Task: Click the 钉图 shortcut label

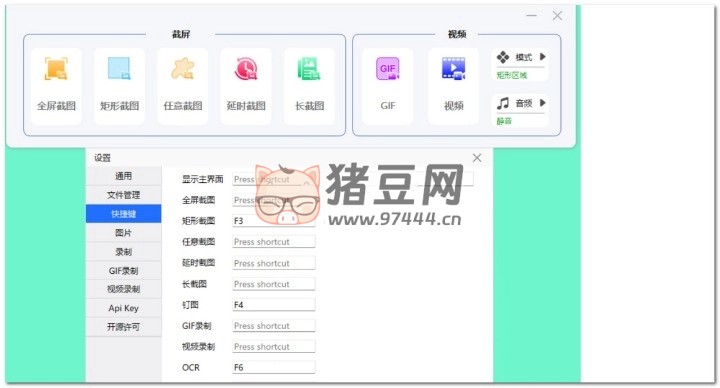Action: click(x=190, y=305)
